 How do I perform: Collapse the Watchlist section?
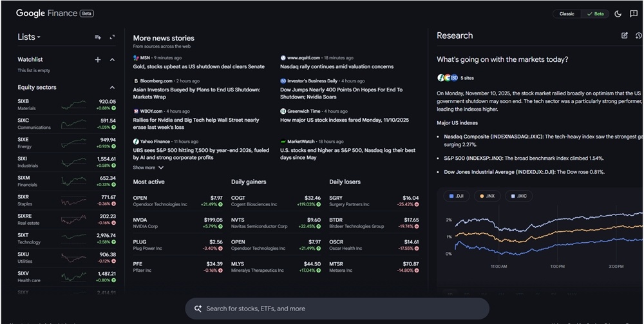(112, 60)
